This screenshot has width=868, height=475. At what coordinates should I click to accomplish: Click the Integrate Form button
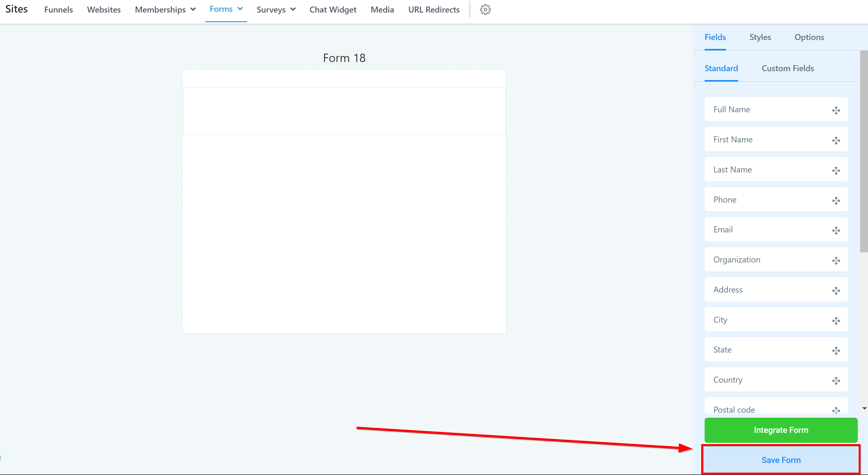[x=781, y=430]
